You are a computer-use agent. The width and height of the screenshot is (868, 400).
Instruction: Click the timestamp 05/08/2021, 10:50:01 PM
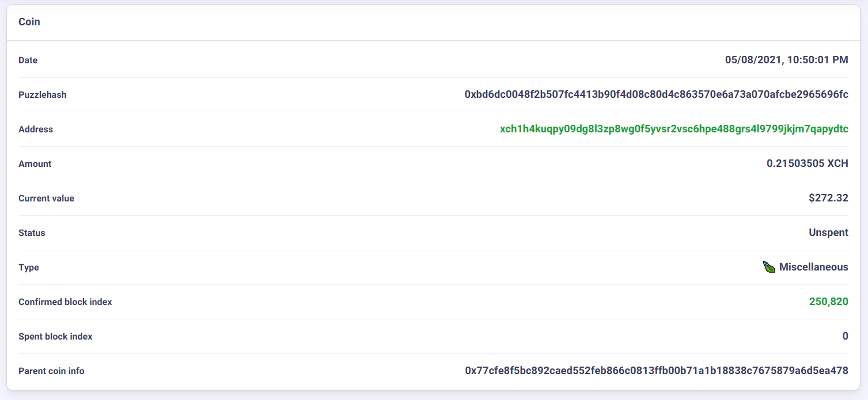(x=786, y=60)
